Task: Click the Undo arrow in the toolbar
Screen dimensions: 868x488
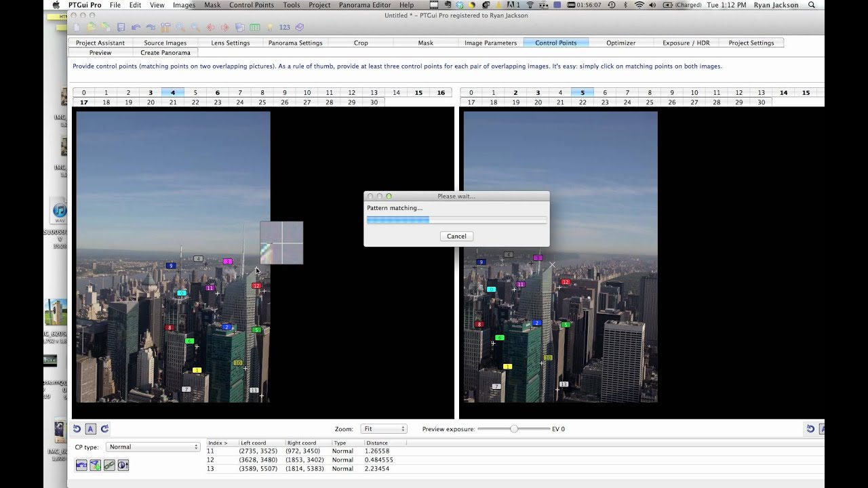Action: pyautogui.click(x=136, y=27)
